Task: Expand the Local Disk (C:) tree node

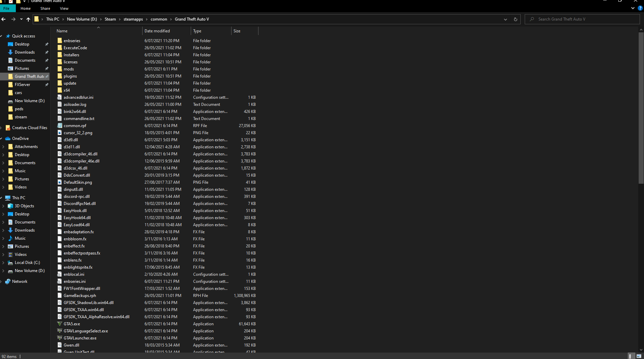Action: [3, 263]
